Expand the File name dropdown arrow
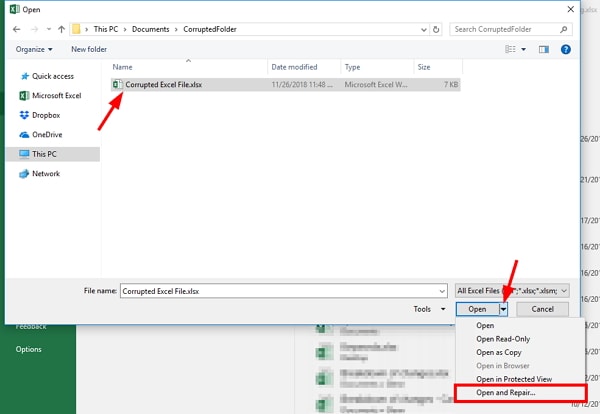The height and width of the screenshot is (414, 600). point(442,291)
